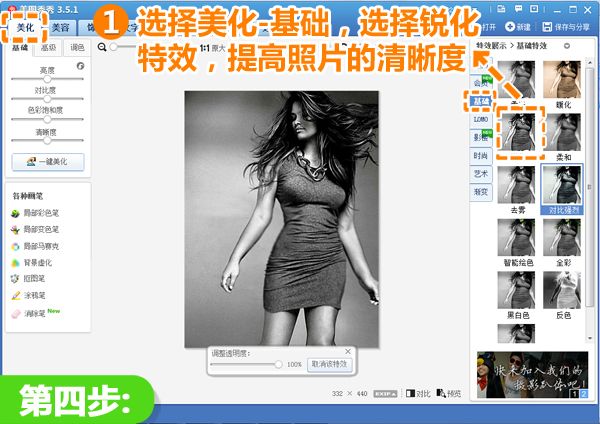Click the 取消该特效 button
Viewport: 600px width, 424px height.
329,364
